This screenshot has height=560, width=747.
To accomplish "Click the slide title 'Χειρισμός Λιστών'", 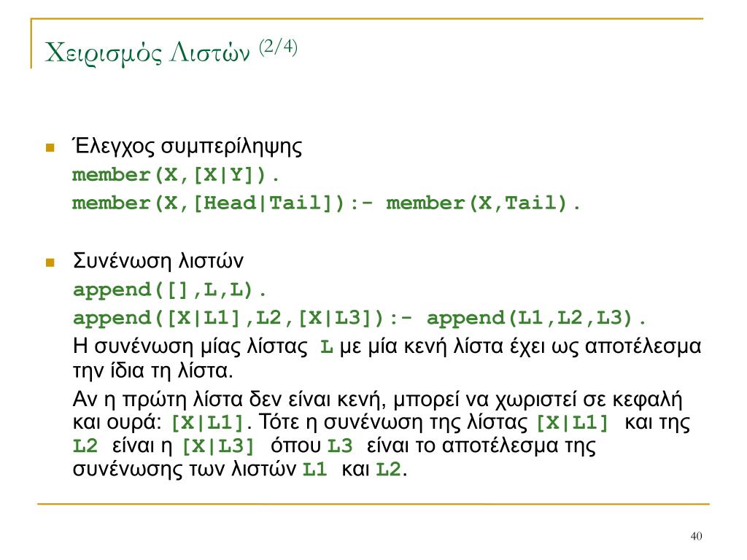I will (147, 52).
